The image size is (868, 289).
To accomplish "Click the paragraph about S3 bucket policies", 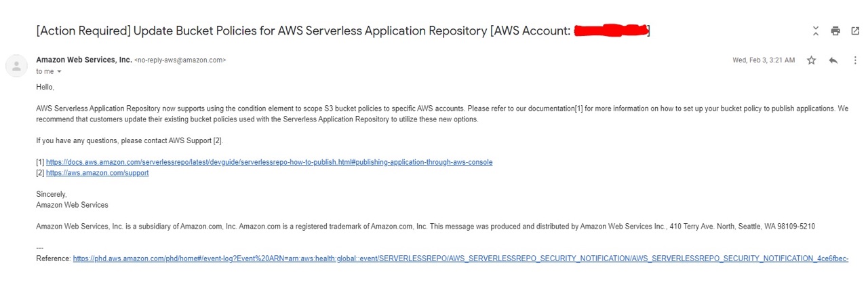I will (442, 114).
